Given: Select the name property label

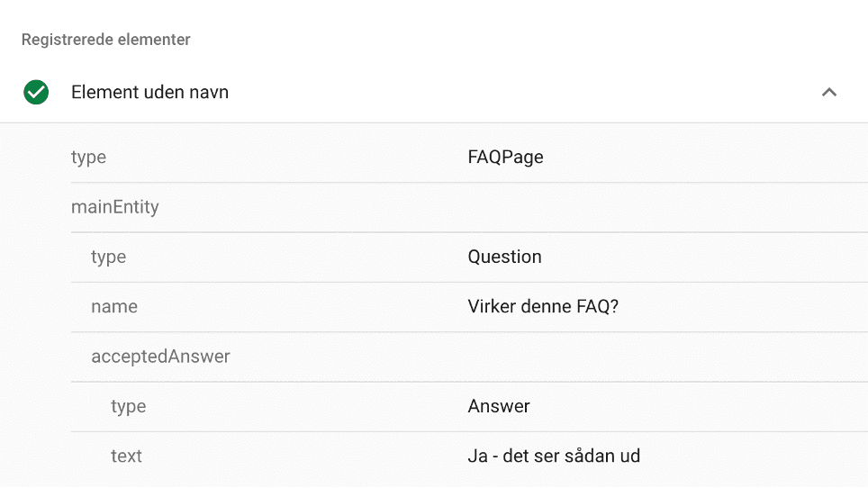Looking at the screenshot, I should click(x=114, y=306).
